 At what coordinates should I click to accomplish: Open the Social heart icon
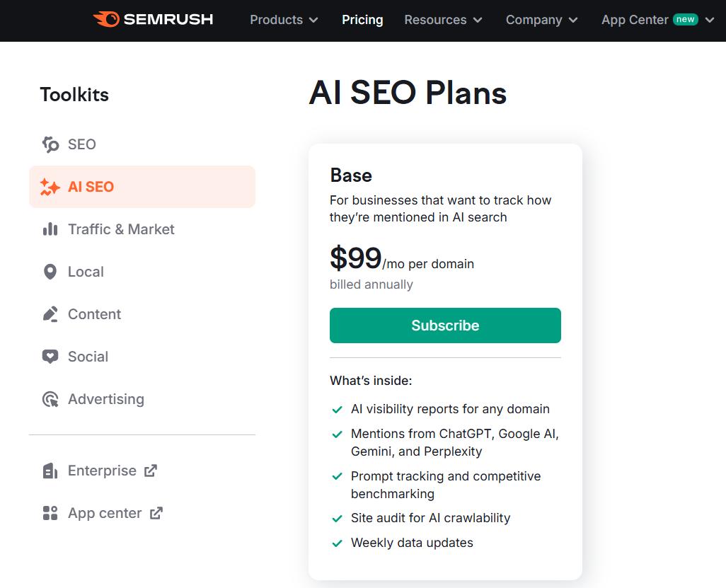(50, 356)
